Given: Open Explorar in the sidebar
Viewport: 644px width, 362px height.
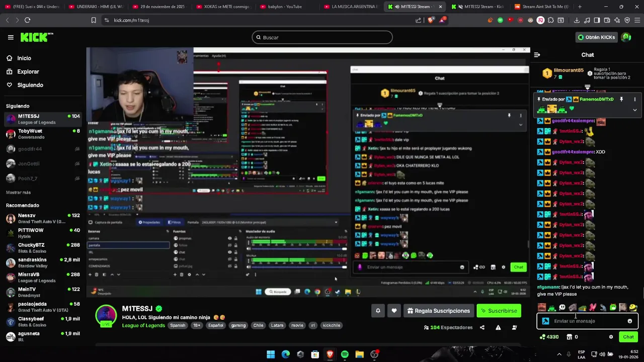Looking at the screenshot, I should coord(23,72).
